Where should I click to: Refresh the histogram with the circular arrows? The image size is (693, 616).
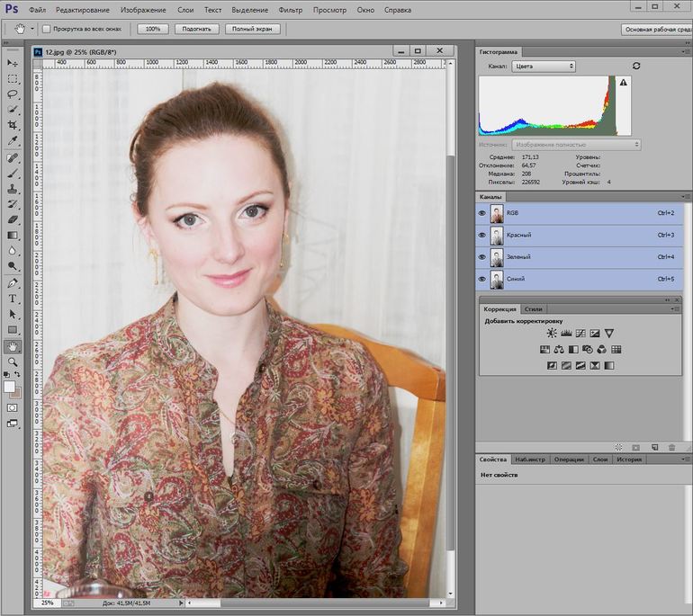[636, 67]
